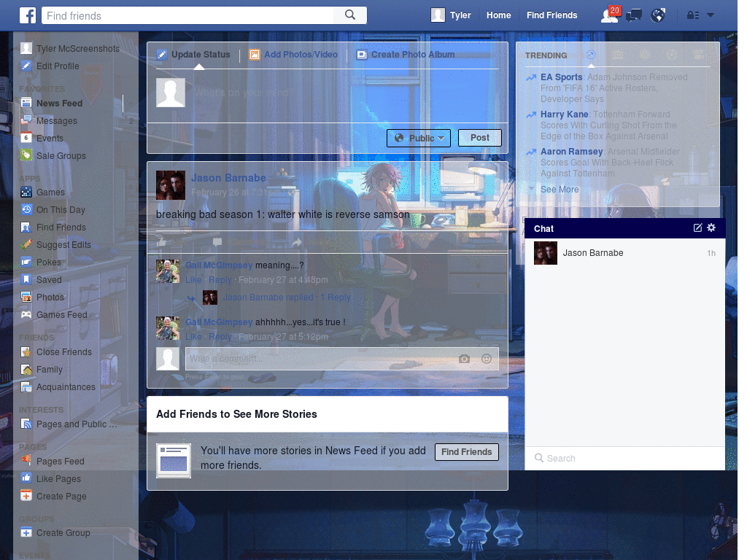Click the Like Pages thumbs-up icon
Viewport: 747px width, 560px height.
click(x=26, y=478)
